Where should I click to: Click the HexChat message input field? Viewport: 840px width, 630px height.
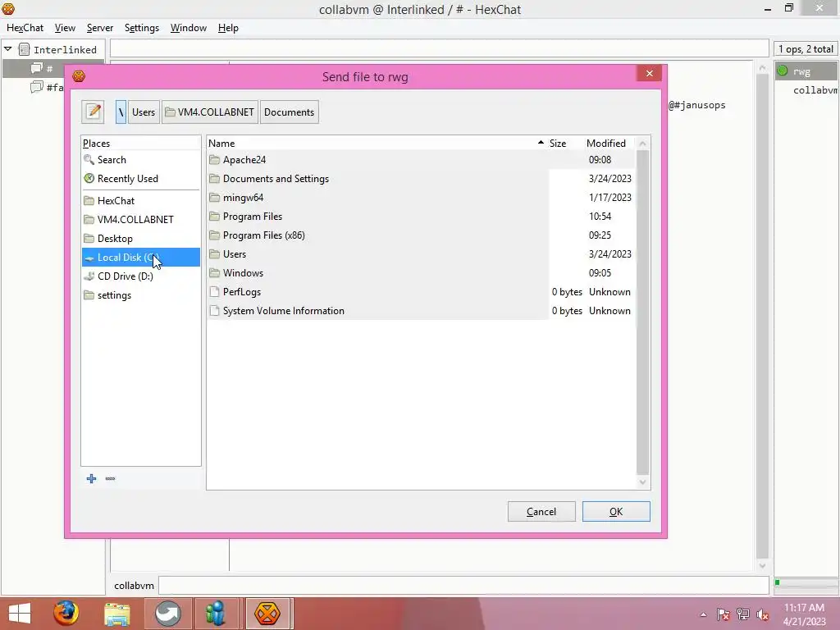(x=463, y=586)
